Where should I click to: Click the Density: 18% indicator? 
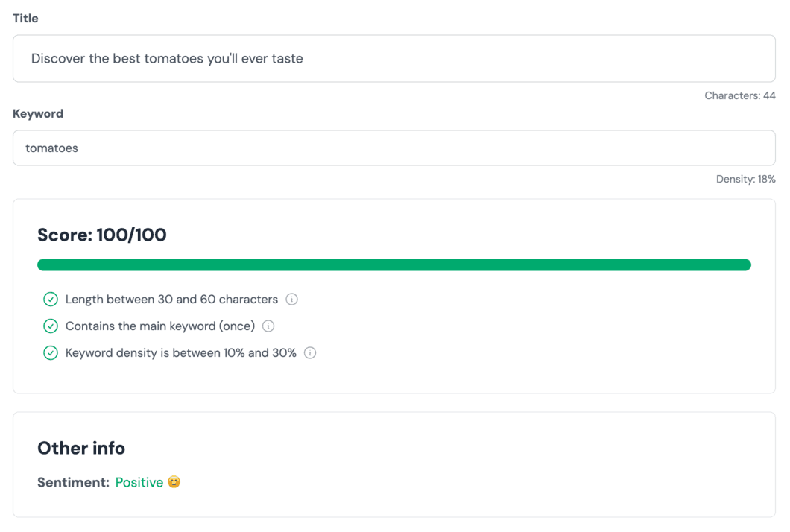(745, 180)
